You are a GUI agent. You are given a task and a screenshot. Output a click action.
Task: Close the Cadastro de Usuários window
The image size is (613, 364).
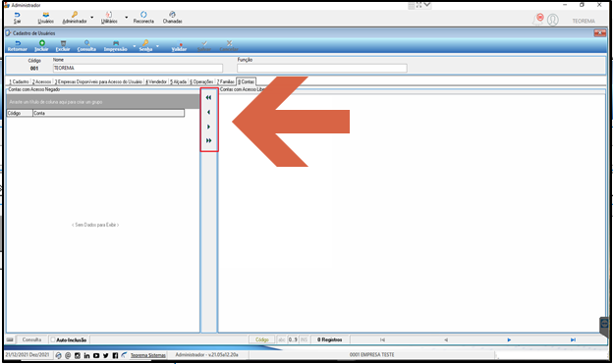pos(599,32)
